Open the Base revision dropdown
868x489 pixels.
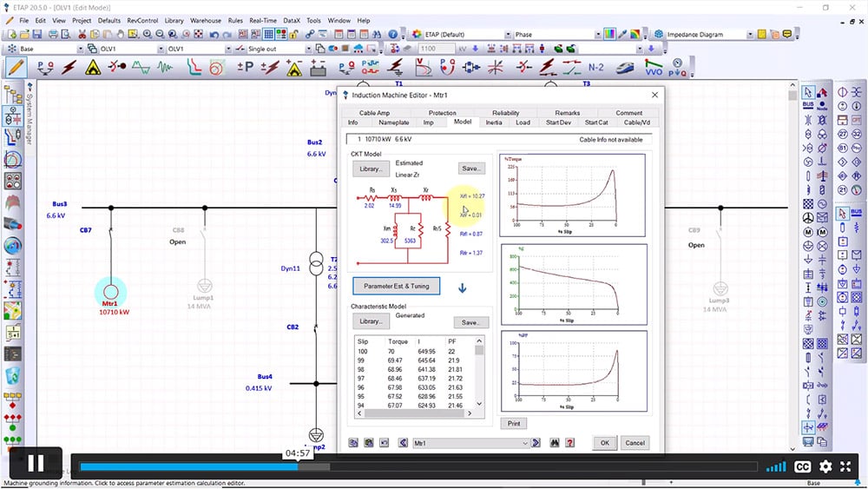(x=80, y=49)
